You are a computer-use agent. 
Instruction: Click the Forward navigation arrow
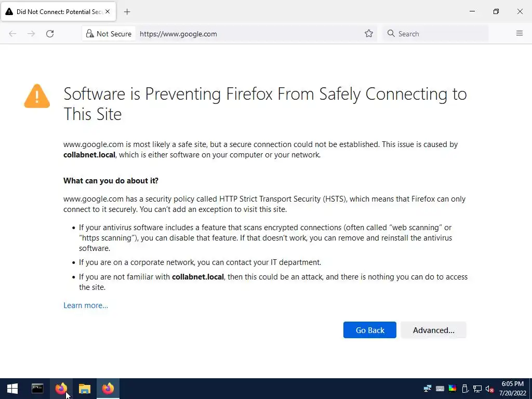(x=31, y=34)
